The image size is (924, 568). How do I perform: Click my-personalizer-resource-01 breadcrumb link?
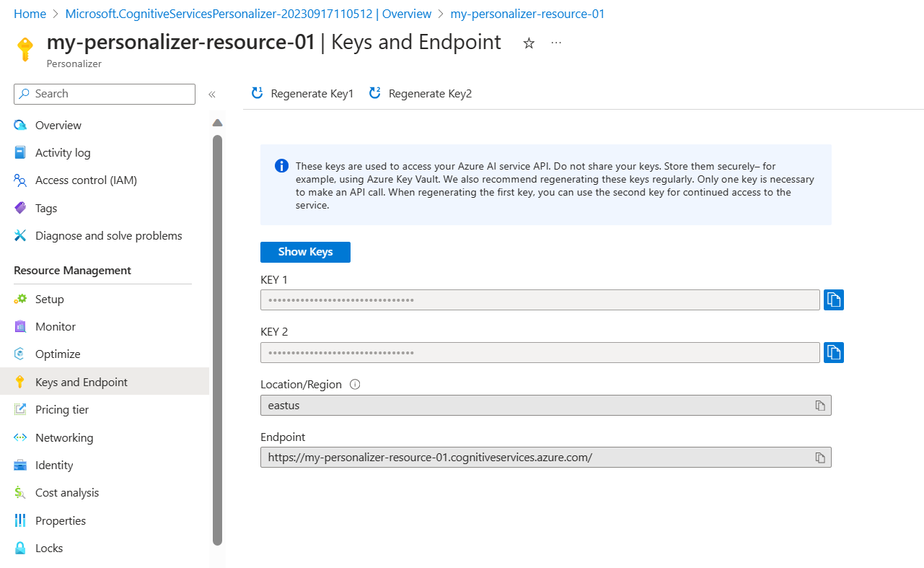pyautogui.click(x=527, y=14)
